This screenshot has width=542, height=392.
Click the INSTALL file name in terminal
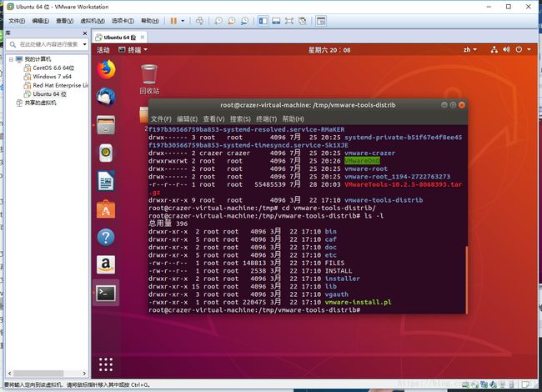click(339, 271)
